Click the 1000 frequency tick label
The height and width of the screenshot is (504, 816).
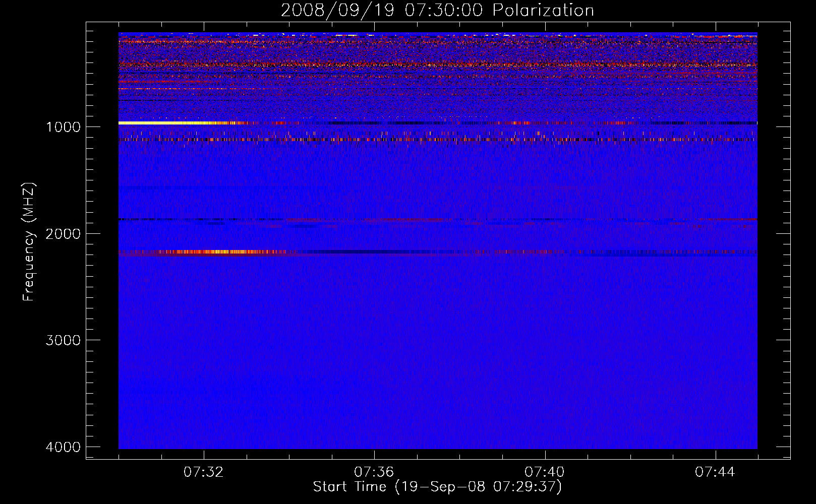[x=63, y=127]
